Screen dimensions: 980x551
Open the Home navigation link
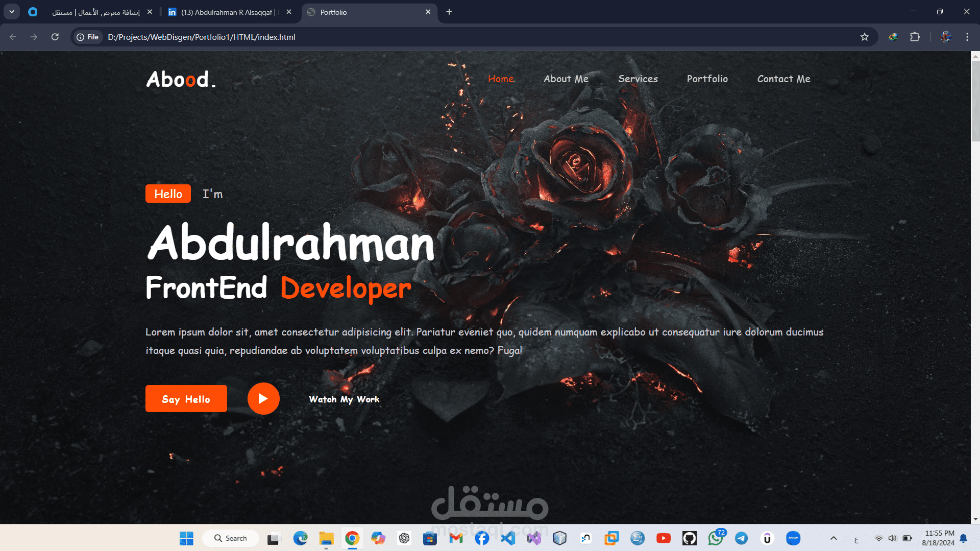pyautogui.click(x=501, y=79)
